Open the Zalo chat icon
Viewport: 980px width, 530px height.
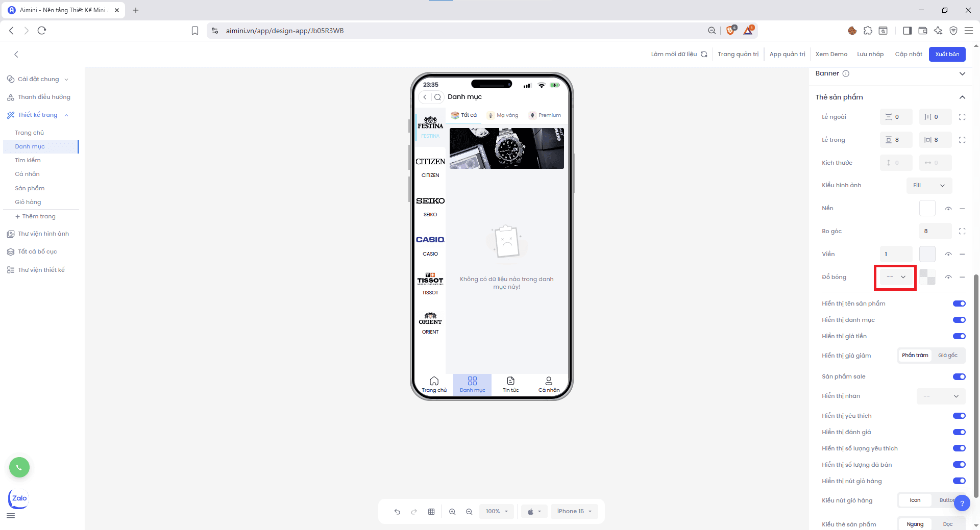pos(19,498)
